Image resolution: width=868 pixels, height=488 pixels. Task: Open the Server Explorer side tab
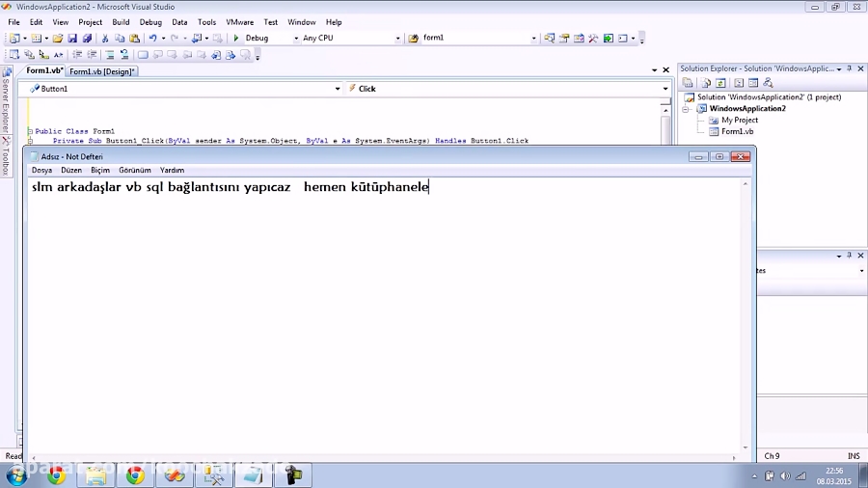6,99
